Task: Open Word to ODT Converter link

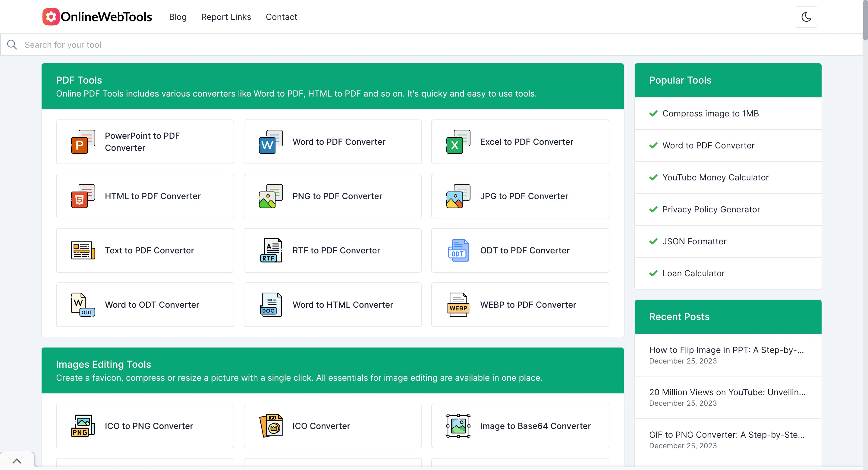Action: 152,305
